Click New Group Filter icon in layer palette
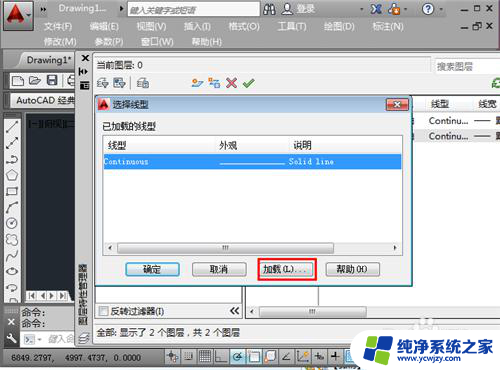This screenshot has width=500, height=370. click(x=119, y=83)
